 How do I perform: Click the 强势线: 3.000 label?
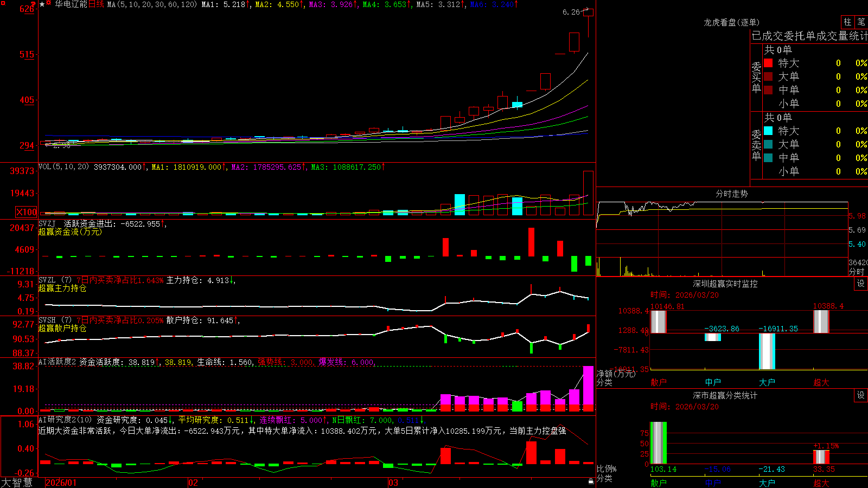(285, 362)
